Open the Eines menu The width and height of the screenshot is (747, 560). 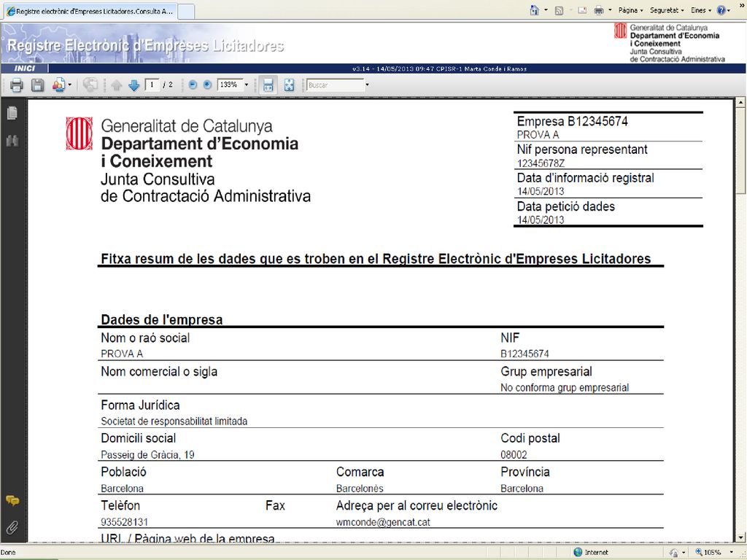coord(701,10)
